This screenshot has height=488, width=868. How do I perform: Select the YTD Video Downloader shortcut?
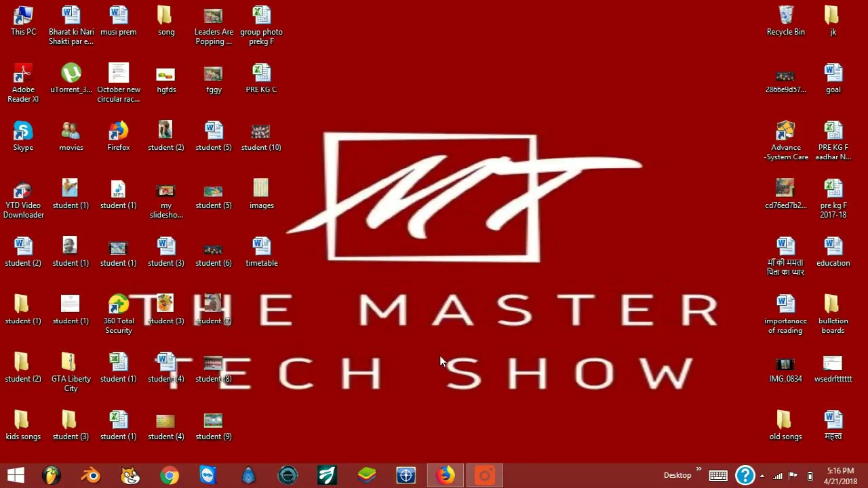pyautogui.click(x=23, y=199)
